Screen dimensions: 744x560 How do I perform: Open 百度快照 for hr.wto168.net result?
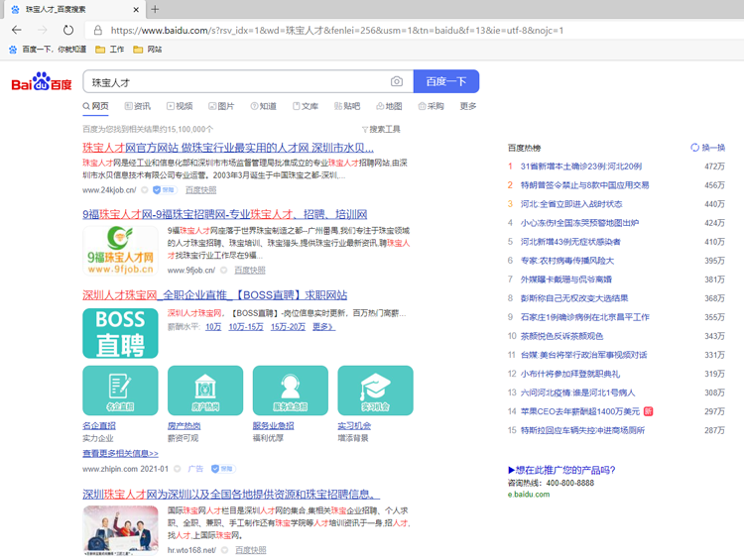pyautogui.click(x=251, y=550)
